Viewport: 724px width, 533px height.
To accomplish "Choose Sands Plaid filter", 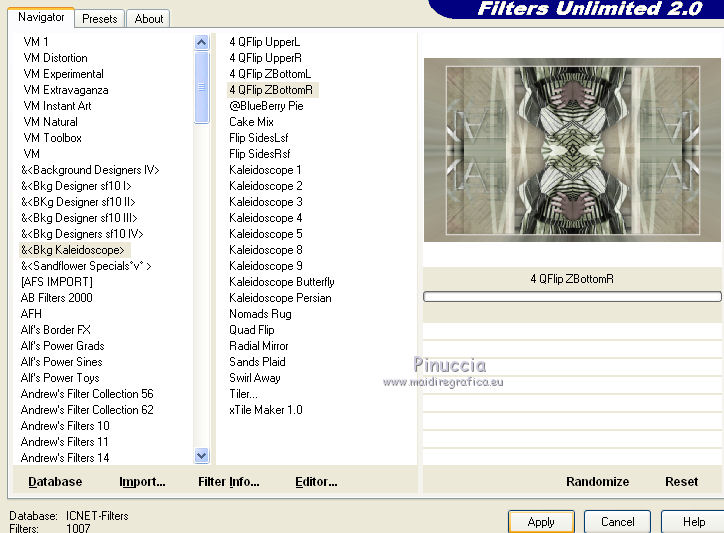I will (257, 362).
